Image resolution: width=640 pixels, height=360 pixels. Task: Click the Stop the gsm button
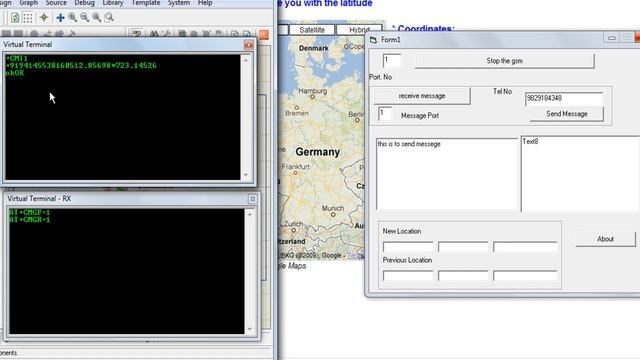click(504, 61)
